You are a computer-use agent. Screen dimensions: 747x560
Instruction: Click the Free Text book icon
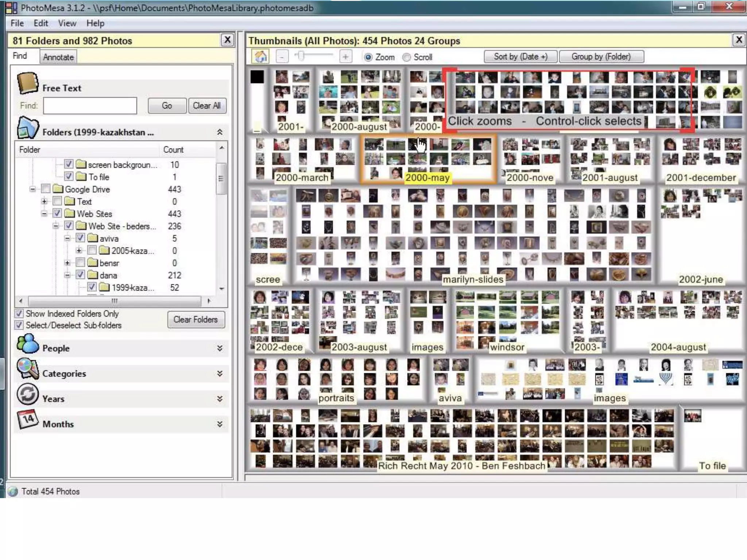[x=28, y=83]
